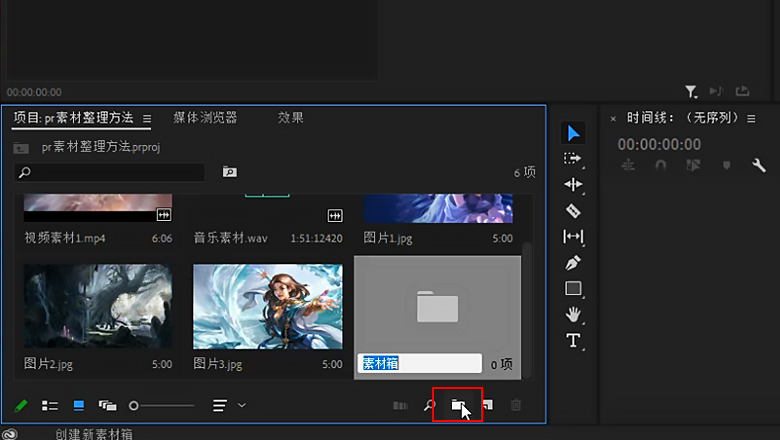The width and height of the screenshot is (780, 440).
Task: Select the Razor tool
Action: [x=573, y=211]
